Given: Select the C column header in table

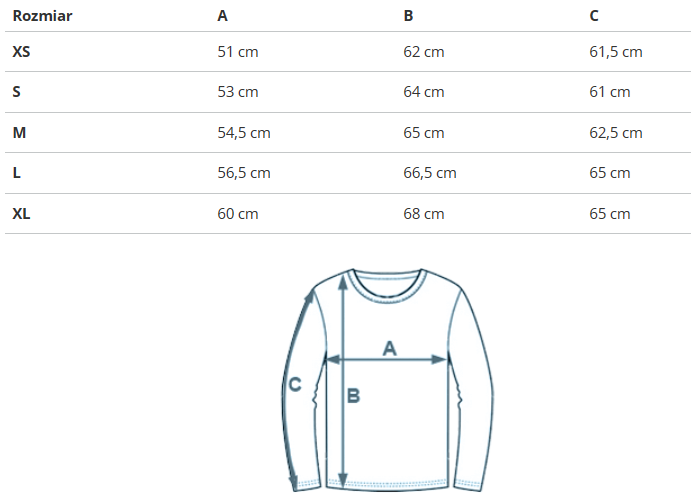Looking at the screenshot, I should (594, 16).
